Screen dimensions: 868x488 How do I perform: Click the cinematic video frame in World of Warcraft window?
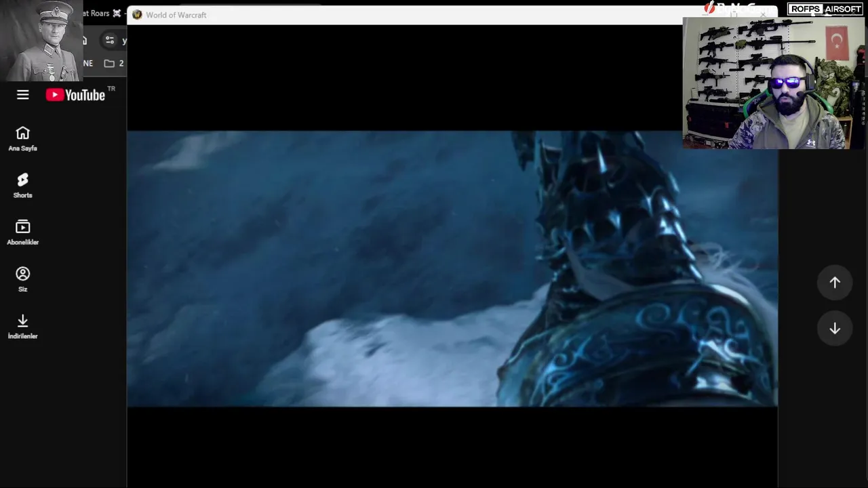coord(452,268)
